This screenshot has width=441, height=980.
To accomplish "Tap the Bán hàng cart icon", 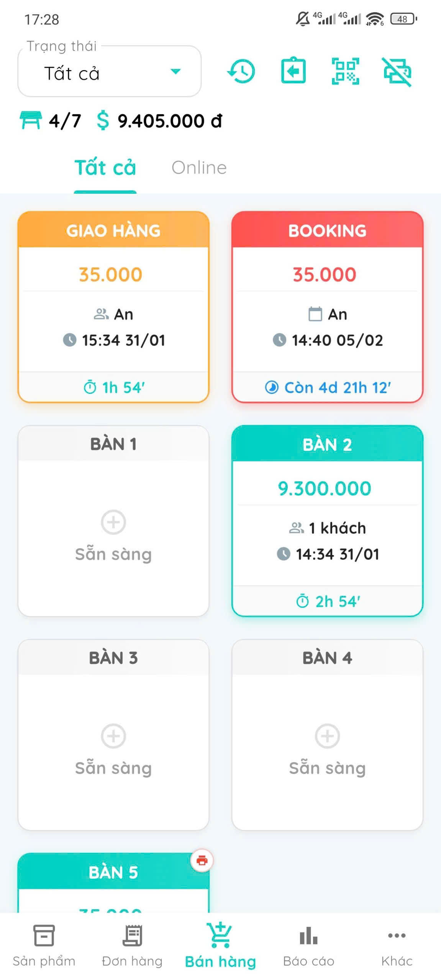I will tap(220, 936).
